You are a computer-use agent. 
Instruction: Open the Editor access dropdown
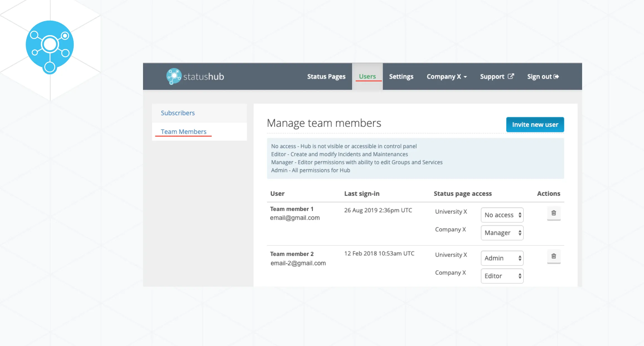pos(502,276)
